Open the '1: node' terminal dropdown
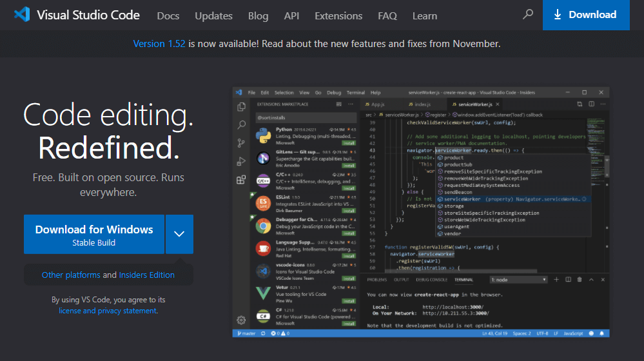The image size is (644, 361). click(519, 280)
